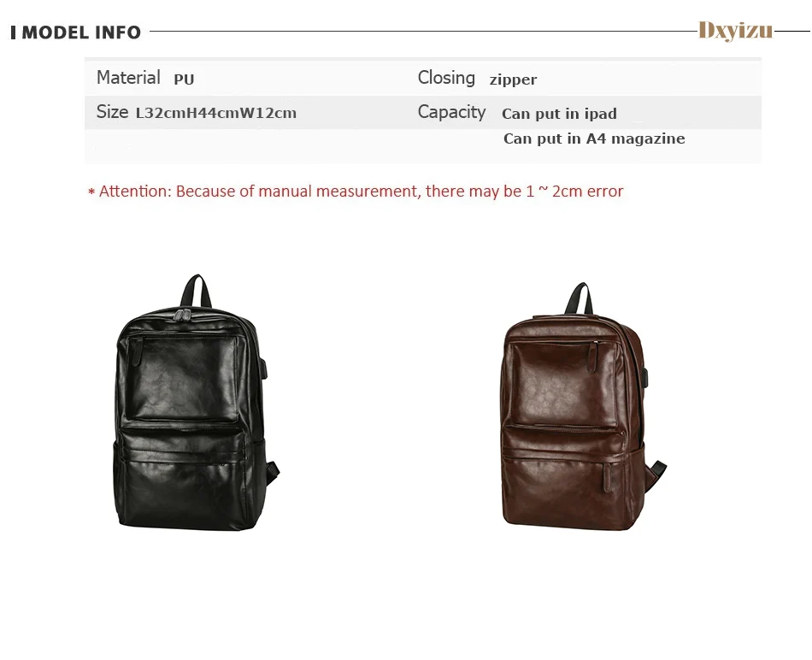The image size is (812, 660).
Task: Click the Capacity label
Action: 451,112
